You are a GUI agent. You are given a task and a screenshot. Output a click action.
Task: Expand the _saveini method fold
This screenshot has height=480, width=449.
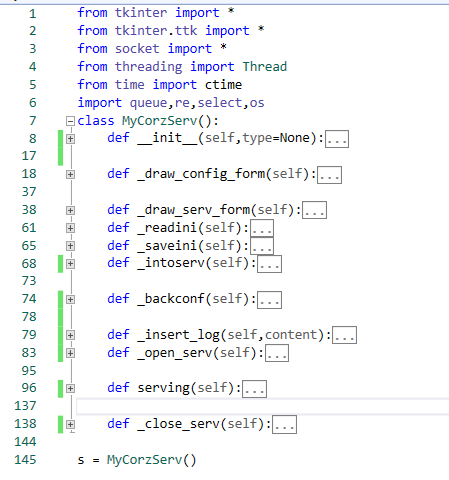coord(70,246)
